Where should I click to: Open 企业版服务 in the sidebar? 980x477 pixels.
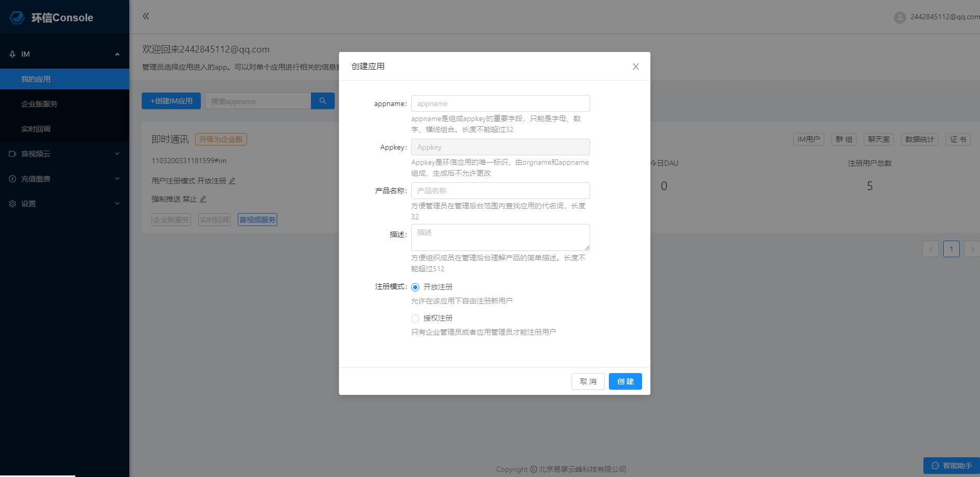click(64, 104)
